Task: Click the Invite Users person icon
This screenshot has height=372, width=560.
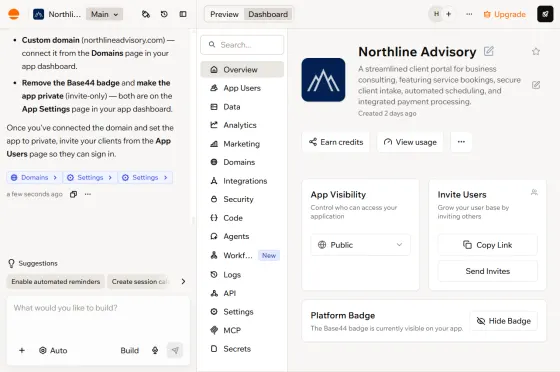Action: (x=534, y=192)
